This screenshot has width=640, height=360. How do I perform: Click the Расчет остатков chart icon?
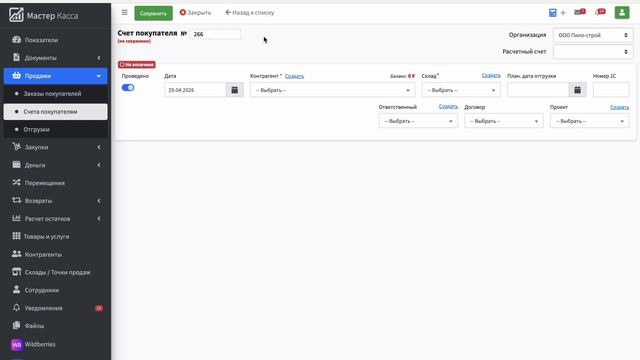16,218
